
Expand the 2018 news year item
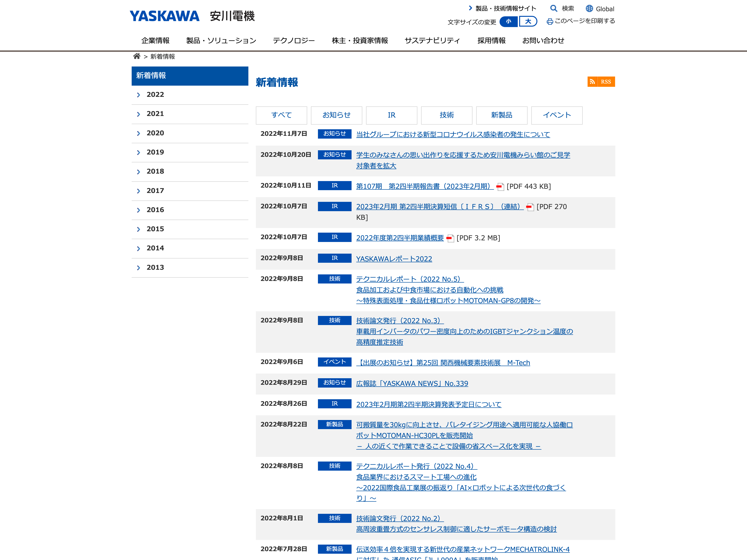tap(155, 171)
